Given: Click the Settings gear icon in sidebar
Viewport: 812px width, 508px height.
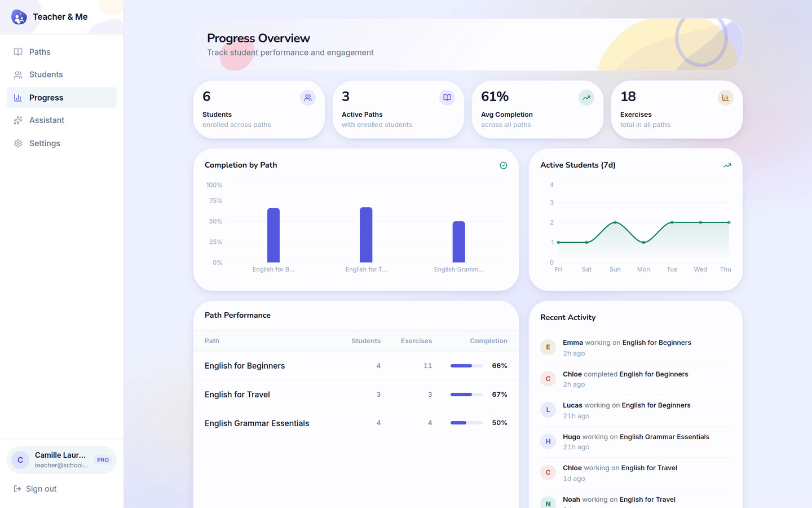Looking at the screenshot, I should (18, 143).
